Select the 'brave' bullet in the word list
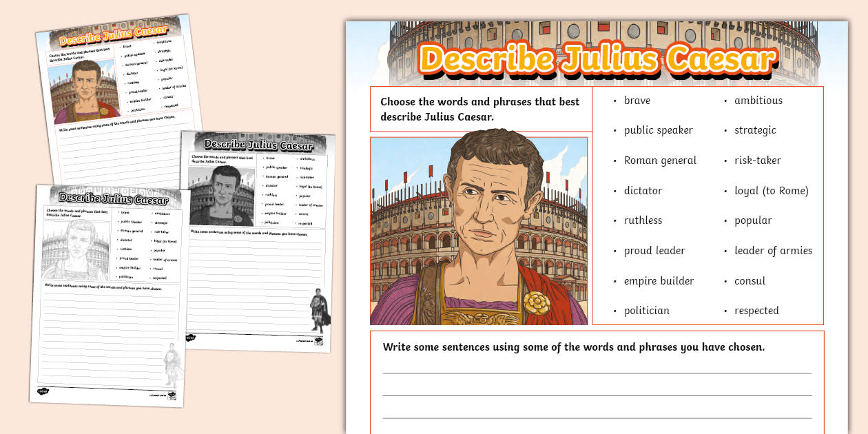The height and width of the screenshot is (434, 868). point(637,101)
